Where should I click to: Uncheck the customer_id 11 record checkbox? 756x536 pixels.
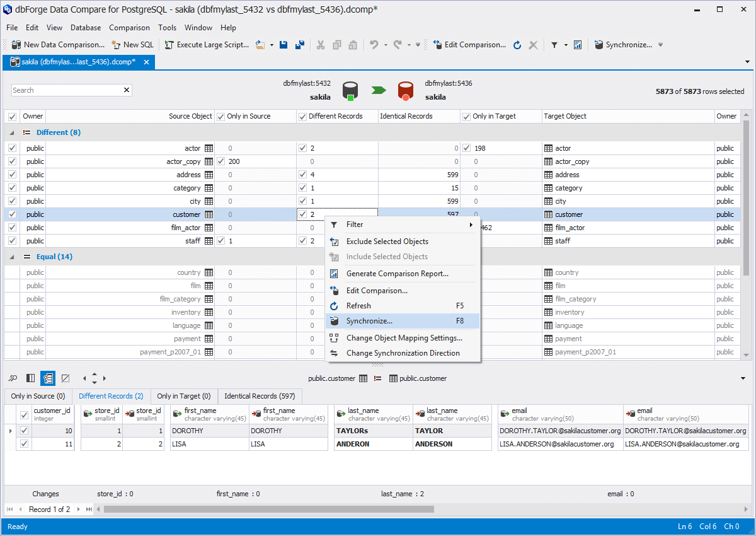[25, 444]
